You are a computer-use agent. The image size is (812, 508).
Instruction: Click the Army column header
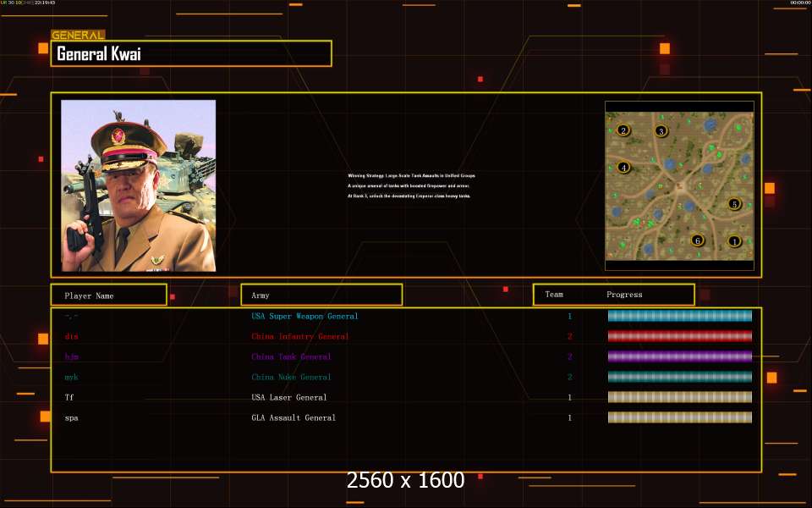click(321, 295)
